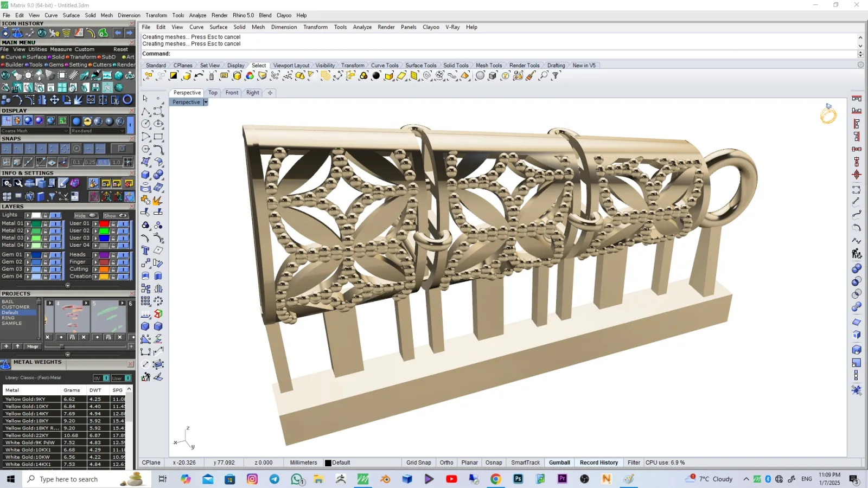Open the Rendered display mode dropdown
Viewport: 868px width, 488px height.
tap(98, 131)
